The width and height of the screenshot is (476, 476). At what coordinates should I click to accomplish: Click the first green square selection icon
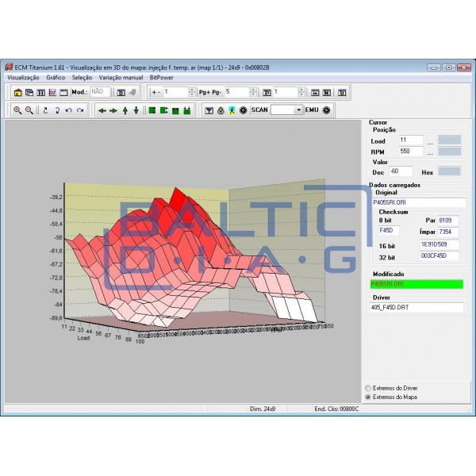(x=152, y=110)
